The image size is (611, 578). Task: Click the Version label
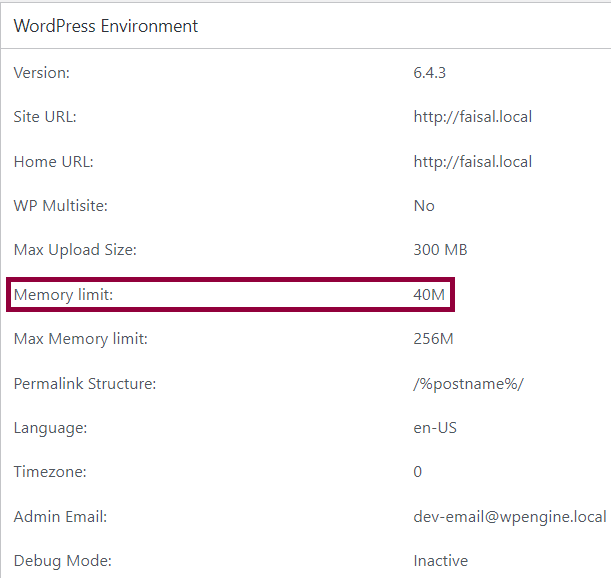pyautogui.click(x=42, y=73)
